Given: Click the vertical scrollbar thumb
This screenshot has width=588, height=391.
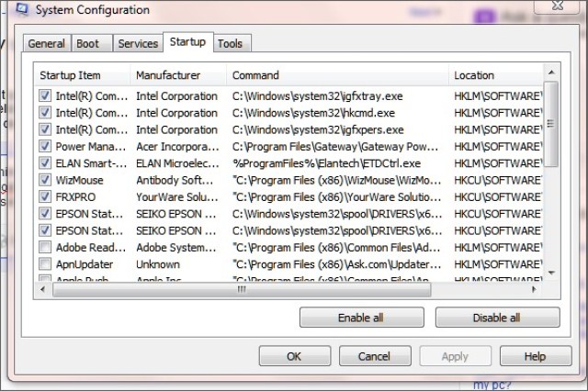Looking at the screenshot, I should tap(551, 124).
